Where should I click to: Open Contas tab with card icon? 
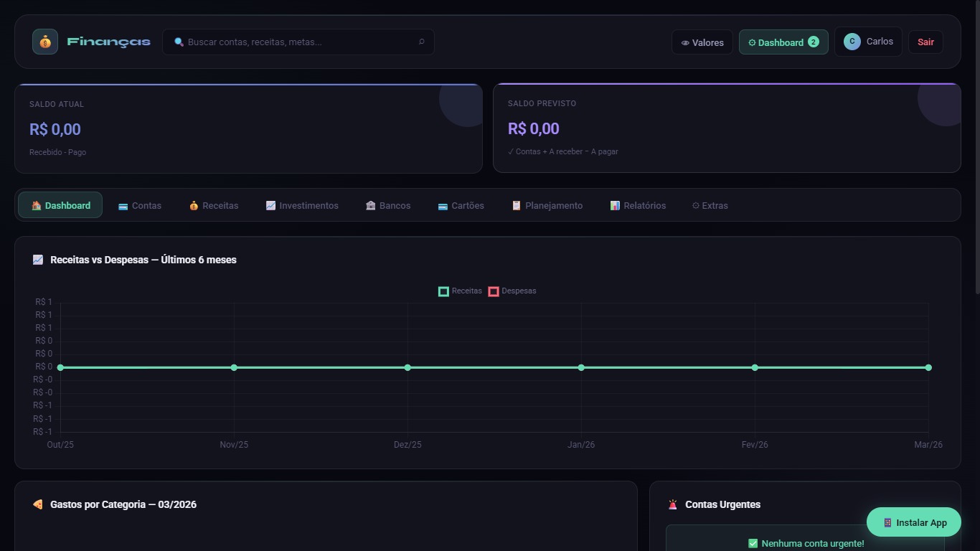(x=140, y=206)
